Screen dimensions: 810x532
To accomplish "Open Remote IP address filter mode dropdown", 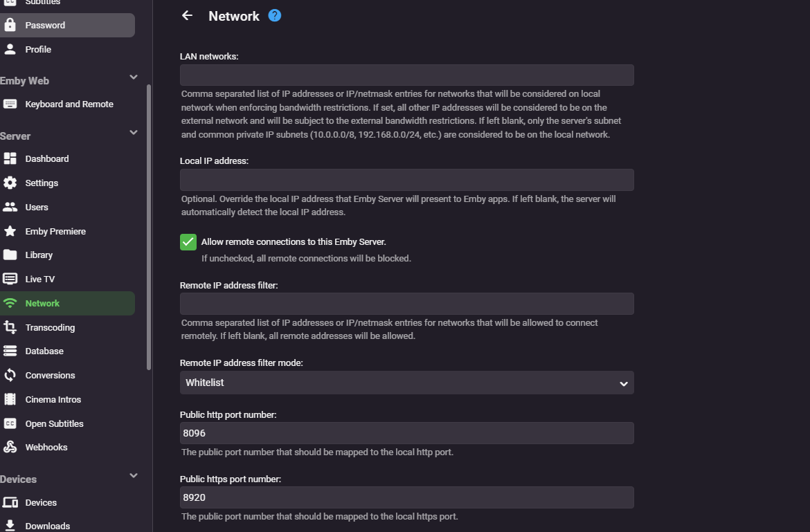I will point(406,383).
